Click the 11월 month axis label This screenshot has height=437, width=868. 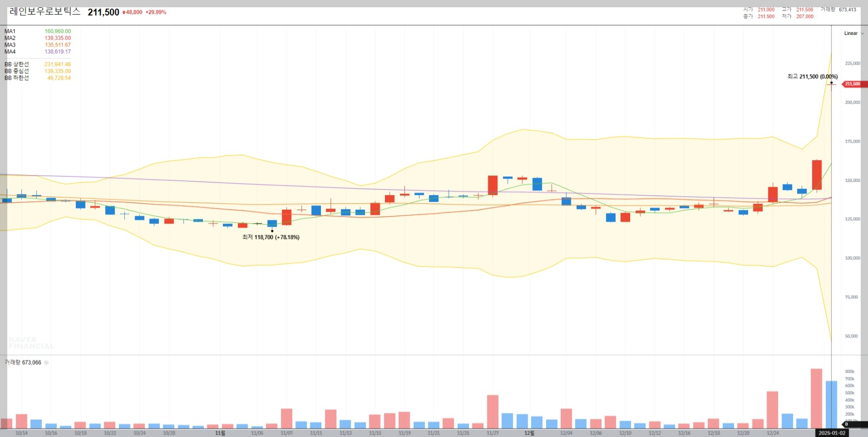(x=220, y=433)
